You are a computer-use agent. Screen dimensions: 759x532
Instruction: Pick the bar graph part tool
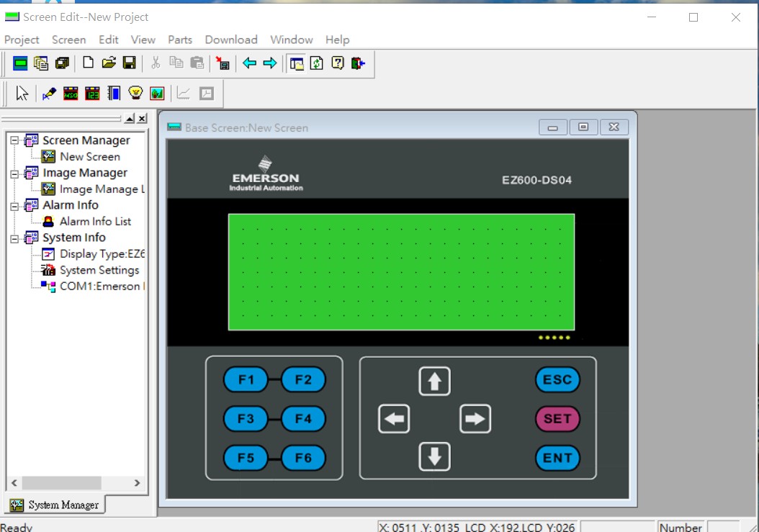click(114, 94)
